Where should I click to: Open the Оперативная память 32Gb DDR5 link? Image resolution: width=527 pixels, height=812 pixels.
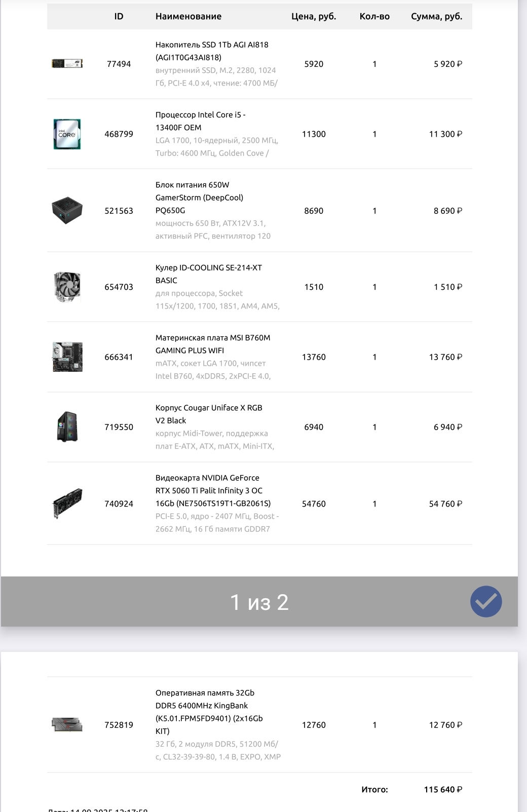(209, 712)
